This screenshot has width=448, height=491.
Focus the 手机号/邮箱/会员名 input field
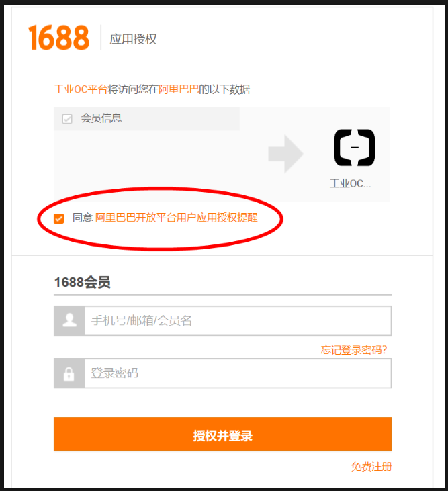(x=238, y=320)
